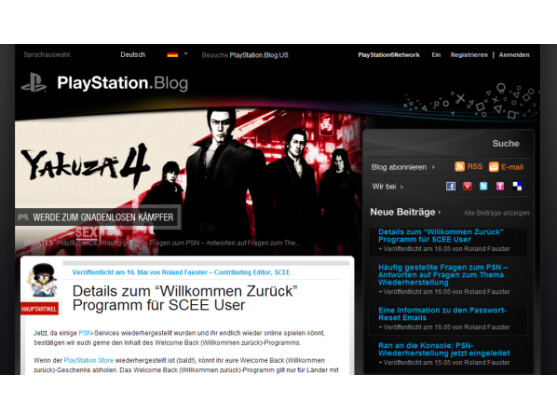Expand Neue Beiträge heading arrow
This screenshot has height=418, width=557.
439,212
